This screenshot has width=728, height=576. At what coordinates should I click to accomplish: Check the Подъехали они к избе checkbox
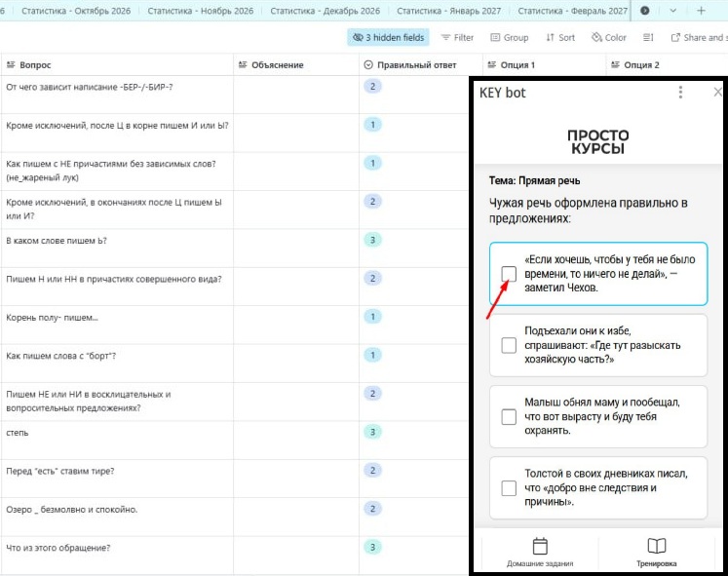[509, 345]
